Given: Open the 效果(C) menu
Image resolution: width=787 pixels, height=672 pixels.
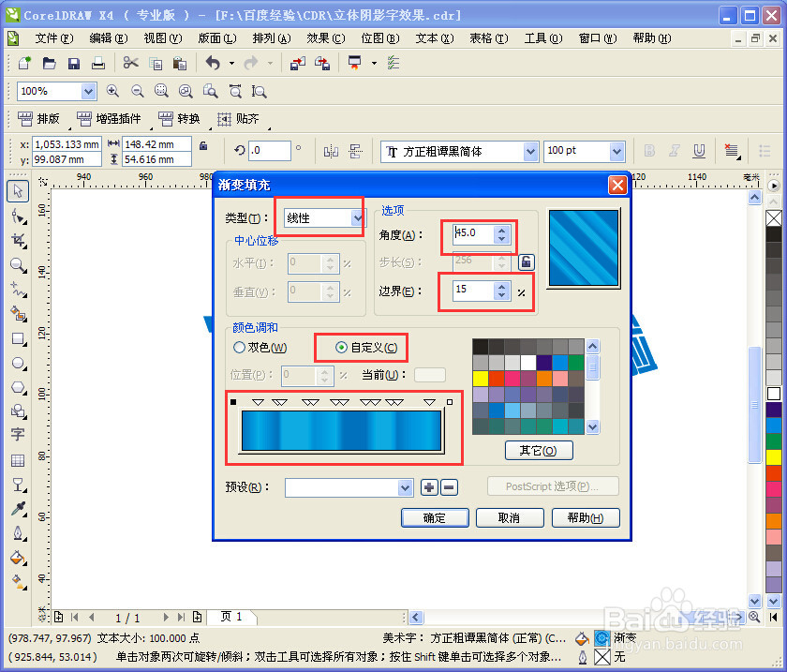Looking at the screenshot, I should [x=326, y=38].
